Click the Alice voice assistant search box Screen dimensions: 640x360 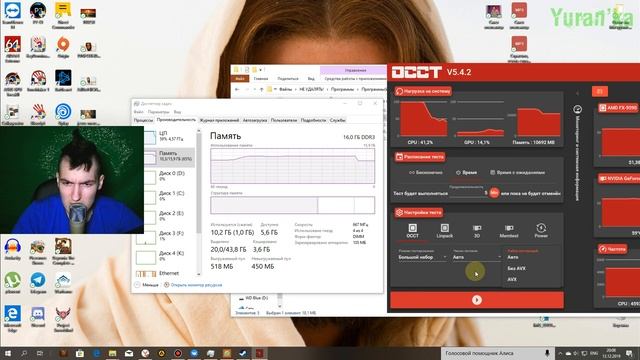click(x=498, y=353)
